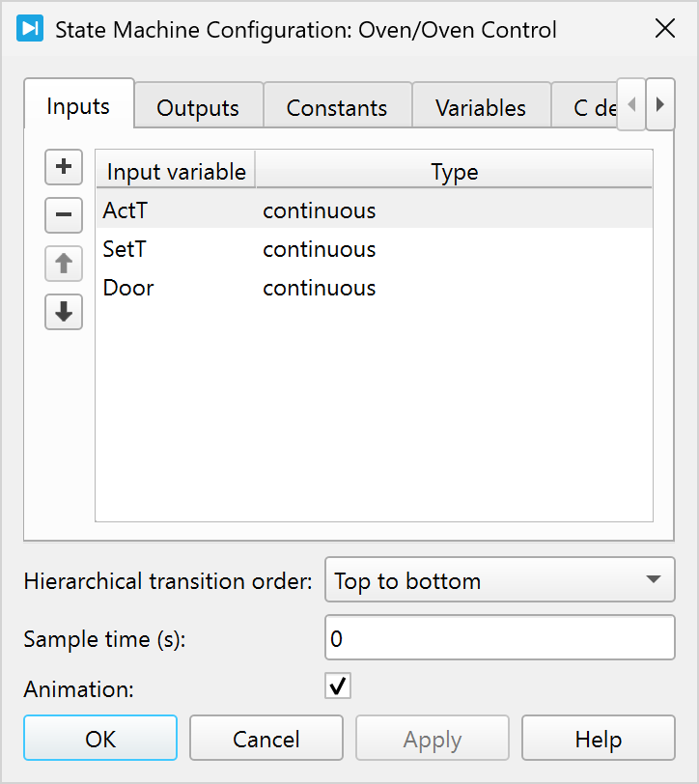Select the ActT input variable row
The height and width of the screenshot is (784, 699).
point(126,210)
